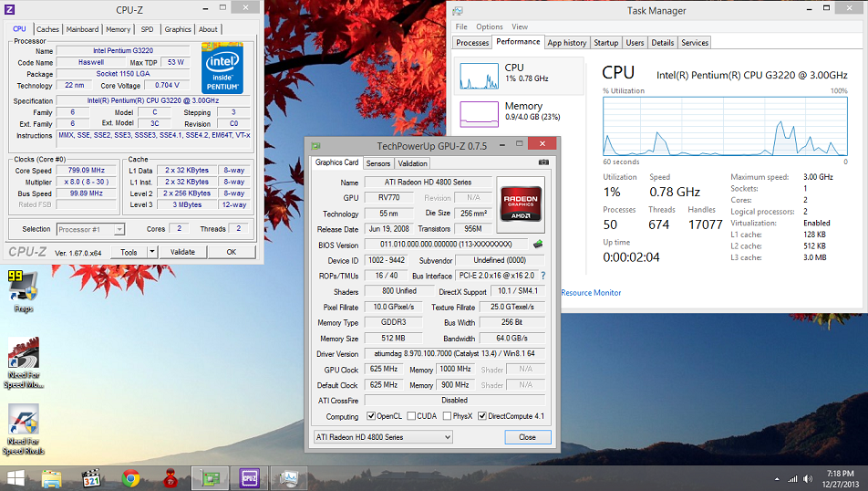Open the red figure taskbar app

[170, 478]
